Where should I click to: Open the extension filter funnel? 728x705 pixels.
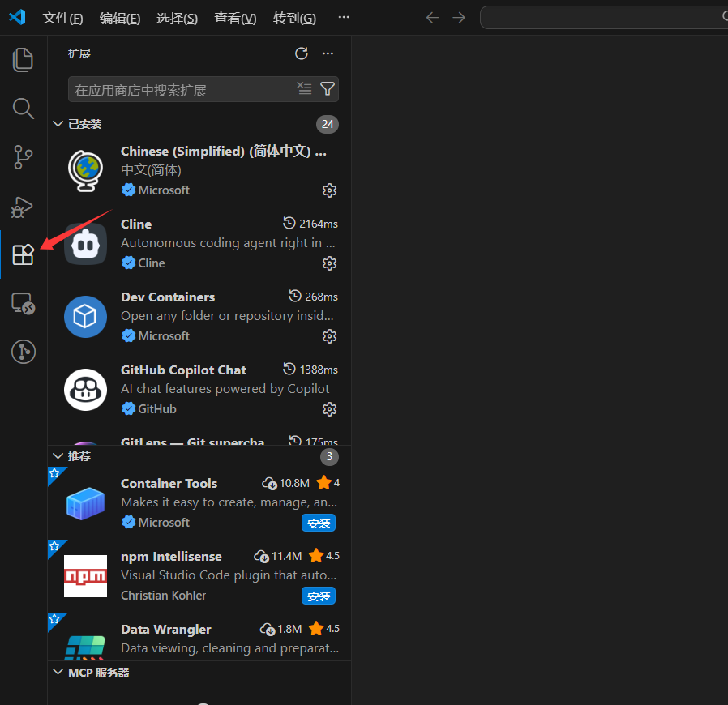pyautogui.click(x=328, y=88)
